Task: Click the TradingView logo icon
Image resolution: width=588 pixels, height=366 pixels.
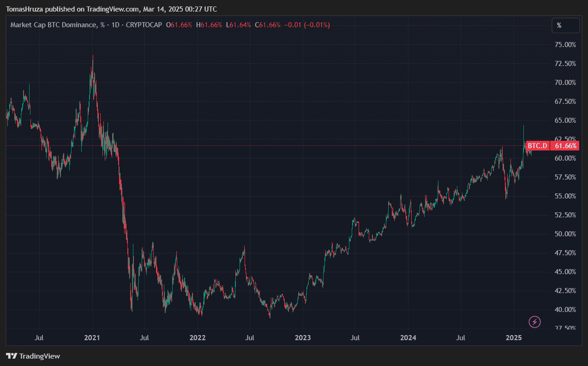Action: pos(12,356)
